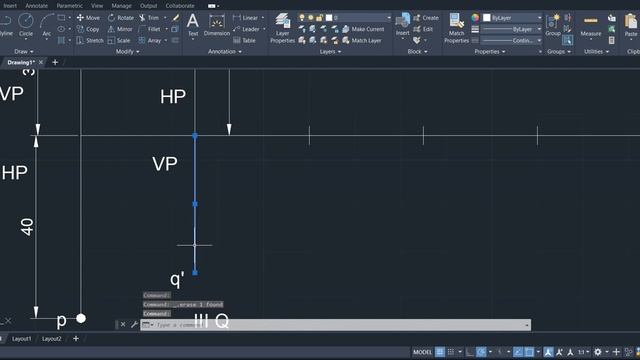
Task: Toggle drawing grid display in status bar
Action: click(x=440, y=351)
